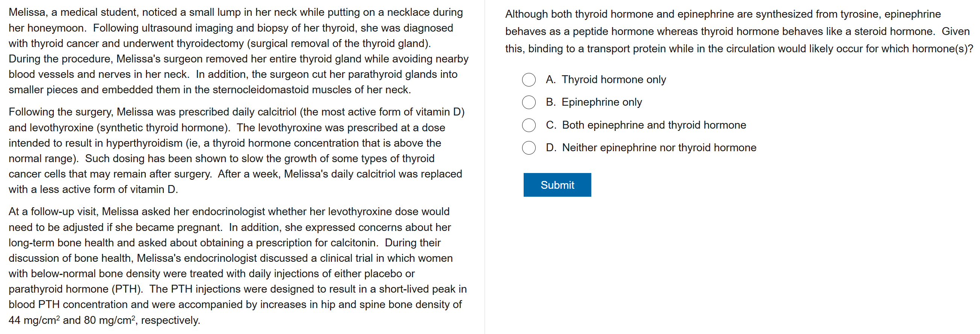Click the paragraph beginning "Following the surgery"
The width and height of the screenshot is (980, 334).
236,150
